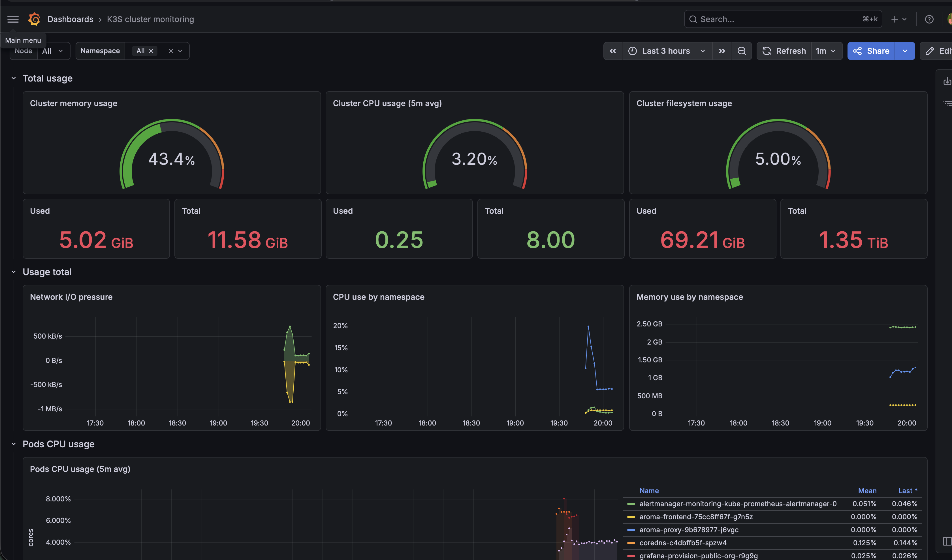Sort legend by Mean column
The width and height of the screenshot is (952, 560).
(867, 491)
